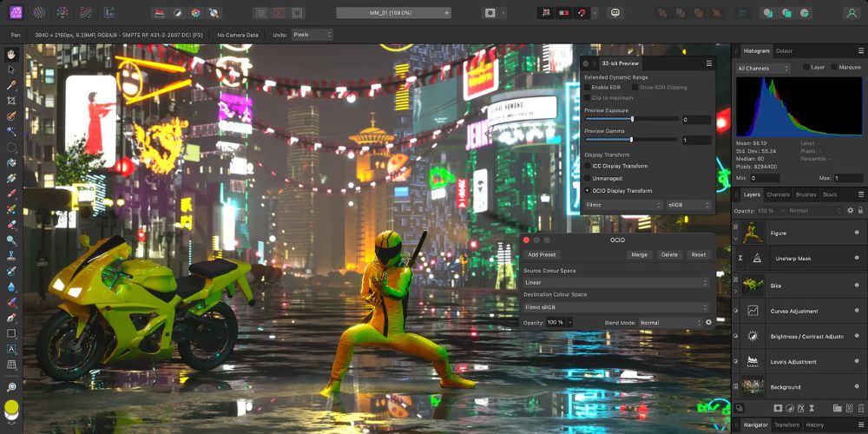Click the yellow foreground colour swatch
This screenshot has width=868, height=434.
tap(11, 408)
